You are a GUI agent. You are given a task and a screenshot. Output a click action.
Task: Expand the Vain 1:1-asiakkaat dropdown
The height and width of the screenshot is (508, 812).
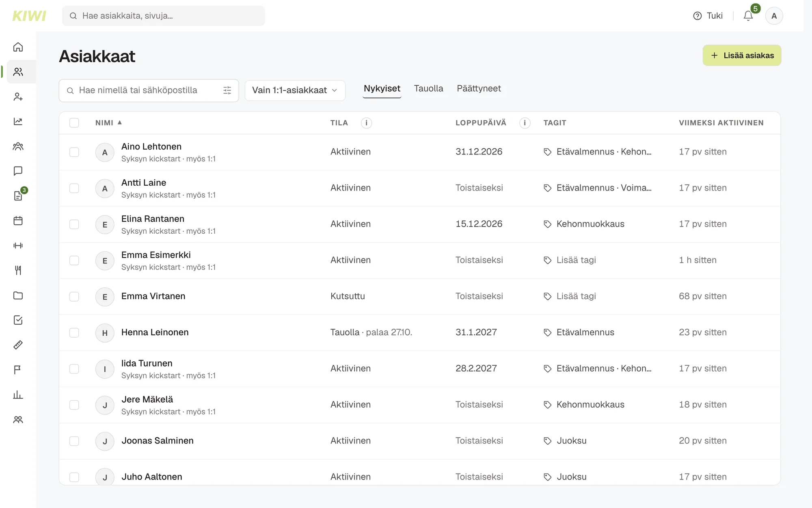295,90
